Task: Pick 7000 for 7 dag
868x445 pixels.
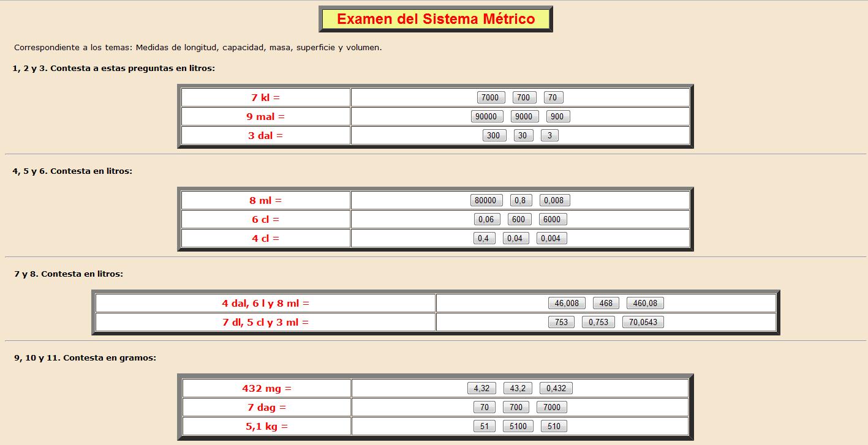Action: pyautogui.click(x=552, y=407)
